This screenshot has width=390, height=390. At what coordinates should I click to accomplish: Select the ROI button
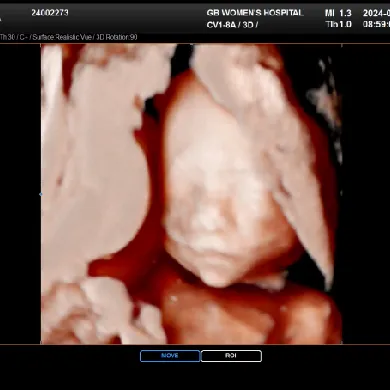[231, 356]
